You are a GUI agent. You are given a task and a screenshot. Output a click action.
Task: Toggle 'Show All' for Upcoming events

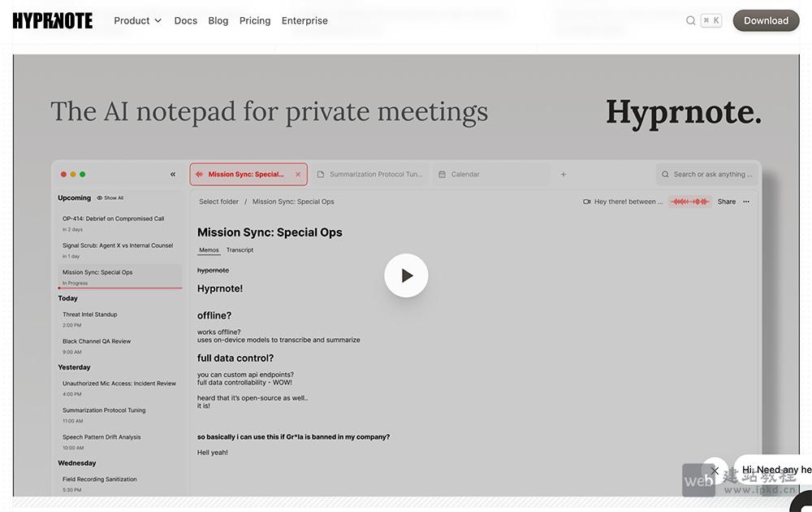coord(110,197)
